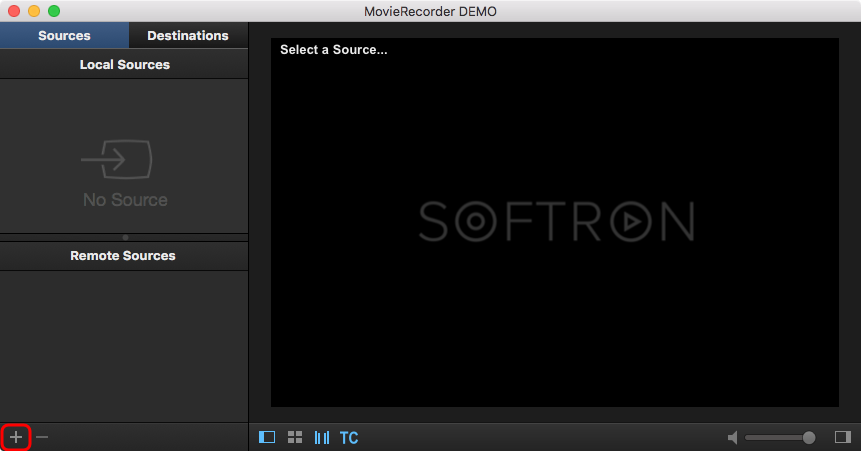Click the Remote Sources header
Viewport: 861px width, 451px height.
124,255
